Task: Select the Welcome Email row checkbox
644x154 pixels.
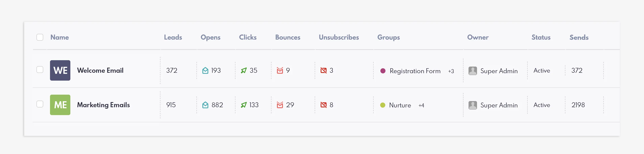Action: tap(40, 70)
